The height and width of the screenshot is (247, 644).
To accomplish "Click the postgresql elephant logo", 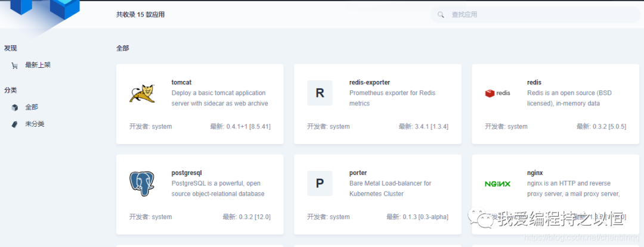I will [142, 183].
